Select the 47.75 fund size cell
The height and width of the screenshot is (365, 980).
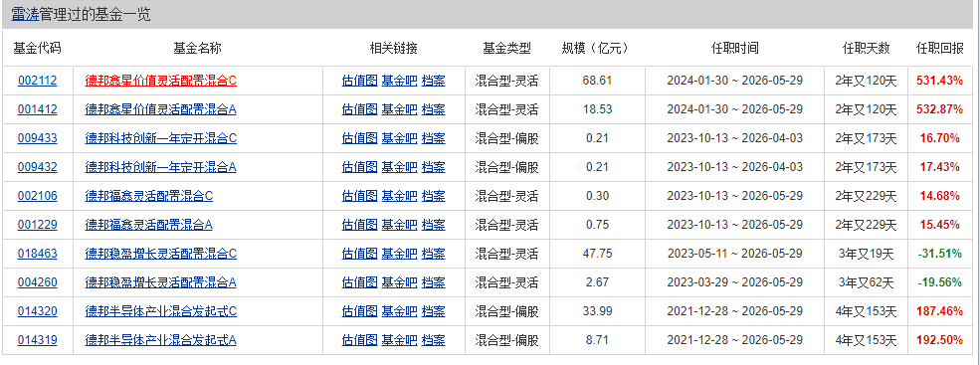tap(598, 254)
